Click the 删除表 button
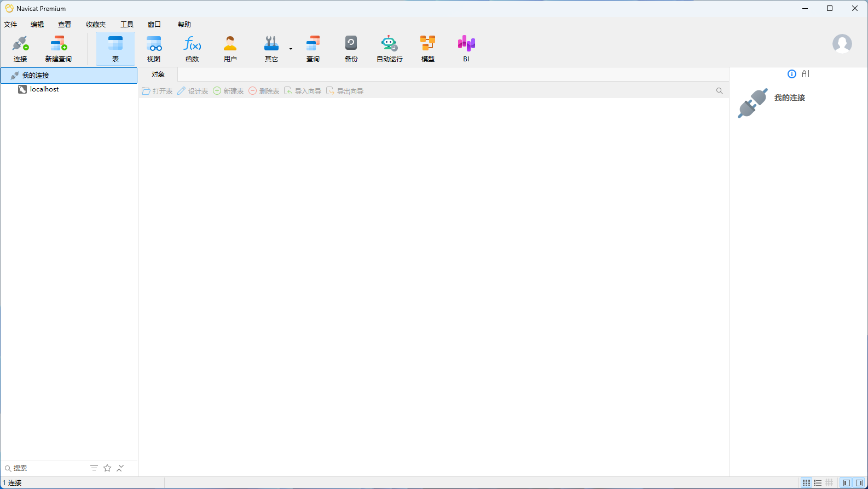This screenshot has width=868, height=489. pos(264,91)
